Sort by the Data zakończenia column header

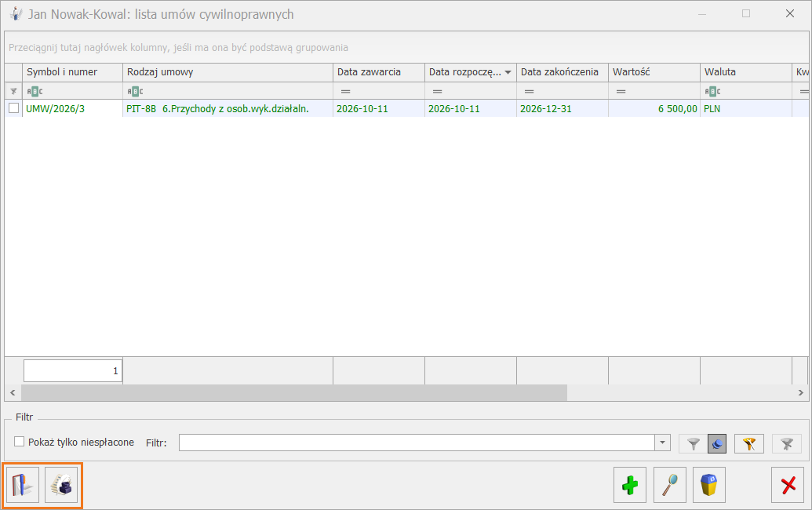pyautogui.click(x=563, y=72)
